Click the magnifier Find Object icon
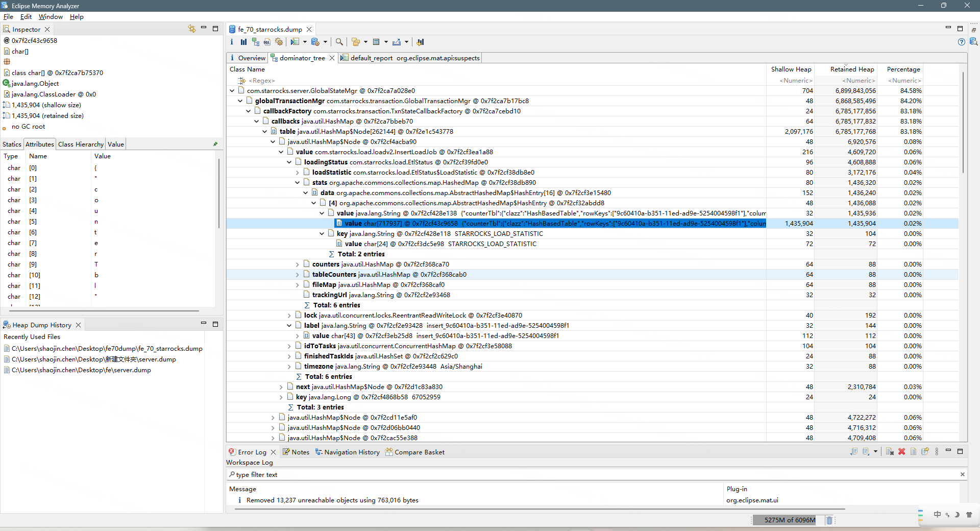This screenshot has width=980, height=531. [x=339, y=42]
